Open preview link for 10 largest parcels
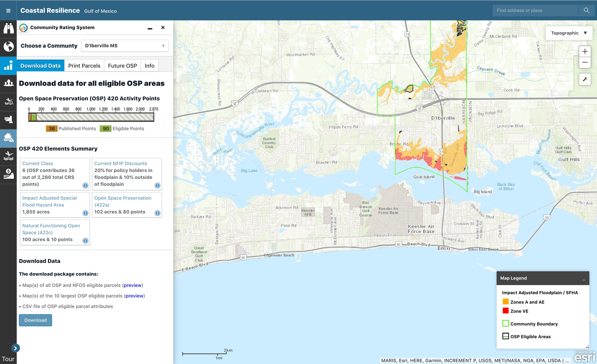 pyautogui.click(x=134, y=296)
